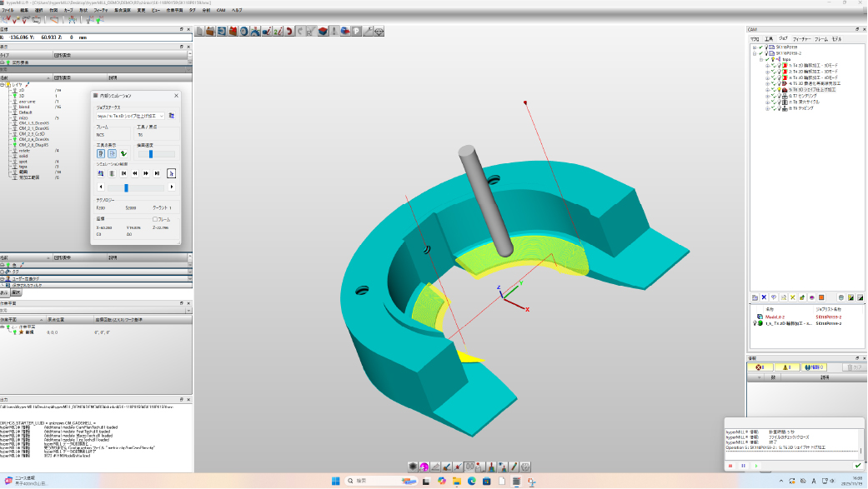Viewport: 868px width, 489px height.
Task: Click the クリア button in the info panel
Action: click(x=854, y=367)
